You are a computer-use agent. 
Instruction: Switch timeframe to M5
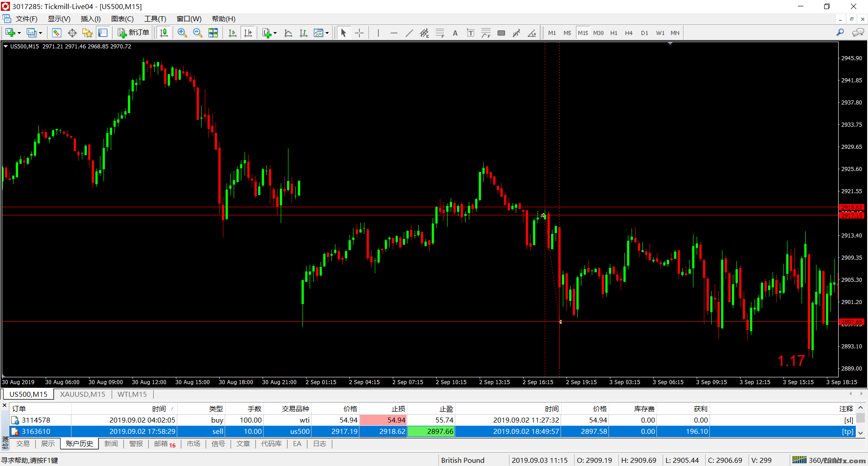tap(567, 33)
